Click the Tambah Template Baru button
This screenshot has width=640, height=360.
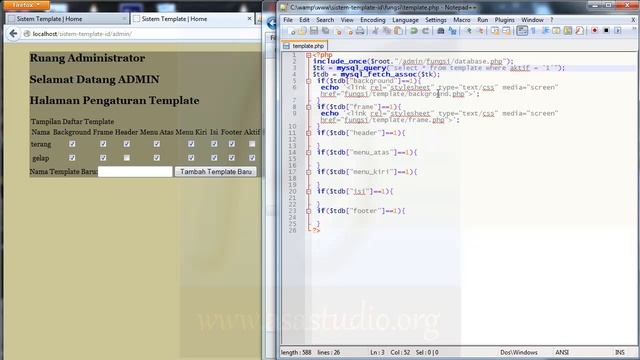[216, 171]
